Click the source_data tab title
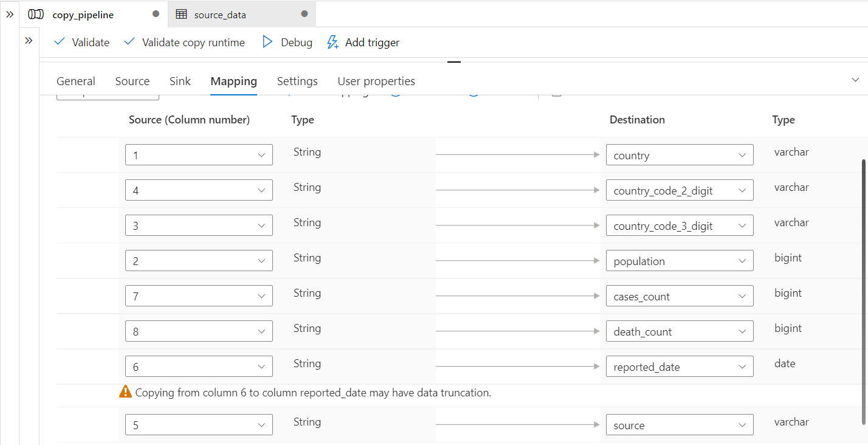This screenshot has width=868, height=445. tap(220, 15)
